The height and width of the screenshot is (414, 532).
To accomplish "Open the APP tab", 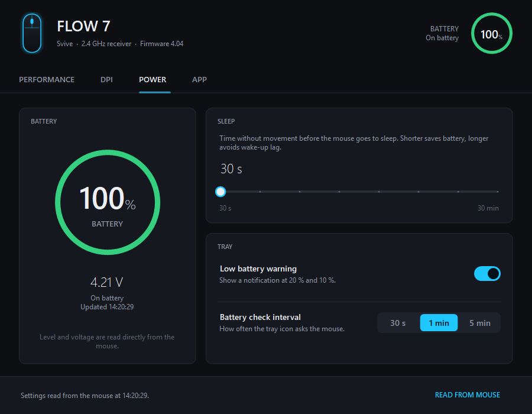I will click(200, 79).
